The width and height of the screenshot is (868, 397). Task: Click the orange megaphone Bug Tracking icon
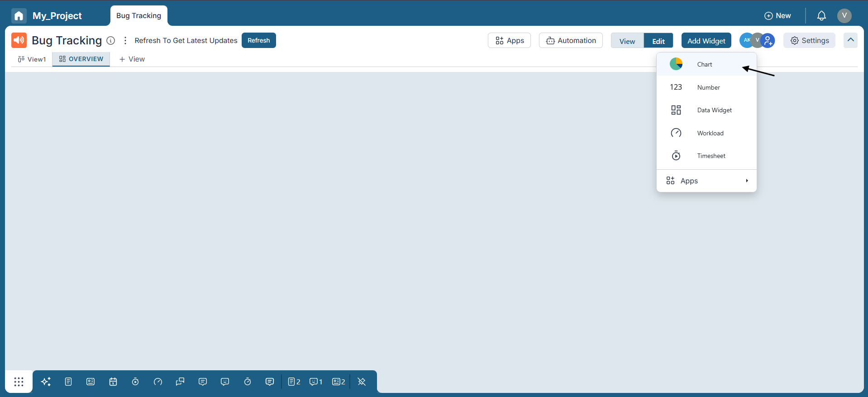coord(19,40)
